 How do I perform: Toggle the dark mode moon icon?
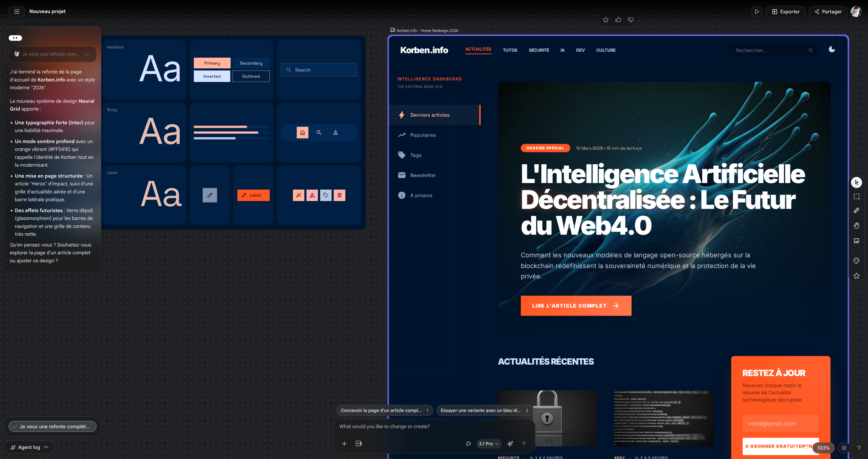pyautogui.click(x=832, y=49)
